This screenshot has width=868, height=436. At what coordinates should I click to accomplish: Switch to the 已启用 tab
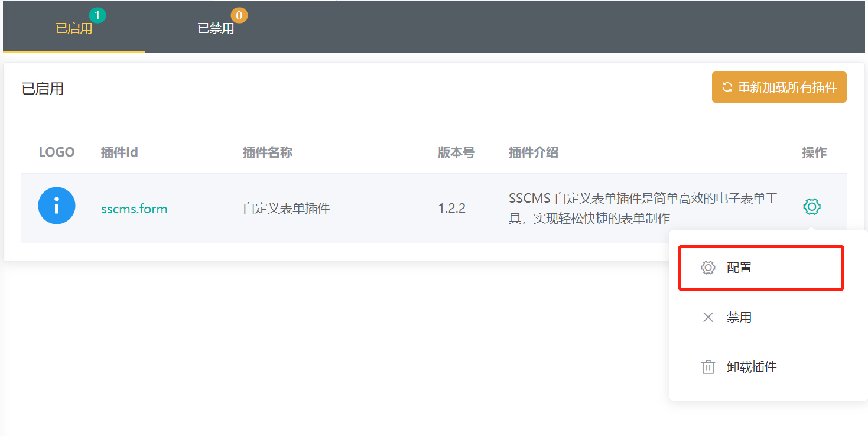pyautogui.click(x=74, y=28)
